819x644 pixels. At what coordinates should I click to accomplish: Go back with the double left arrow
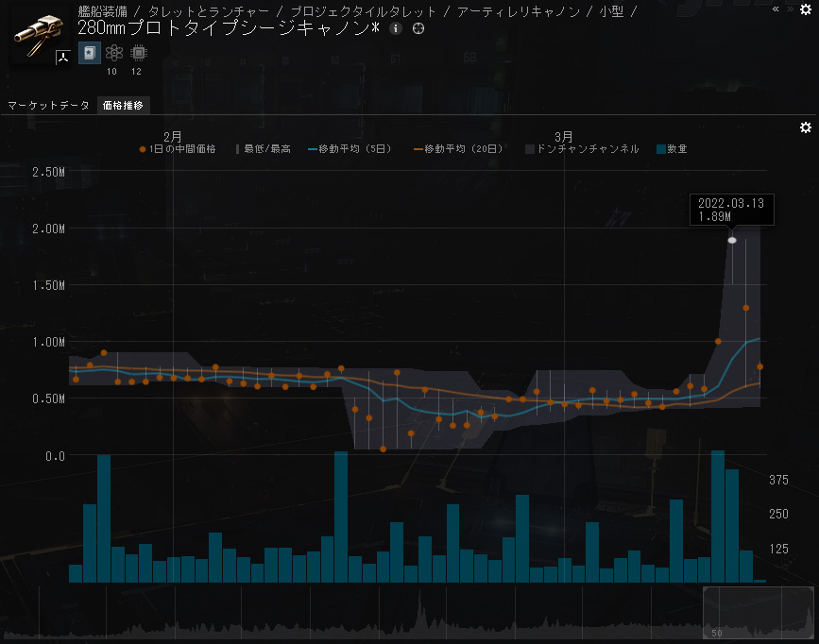776,8
